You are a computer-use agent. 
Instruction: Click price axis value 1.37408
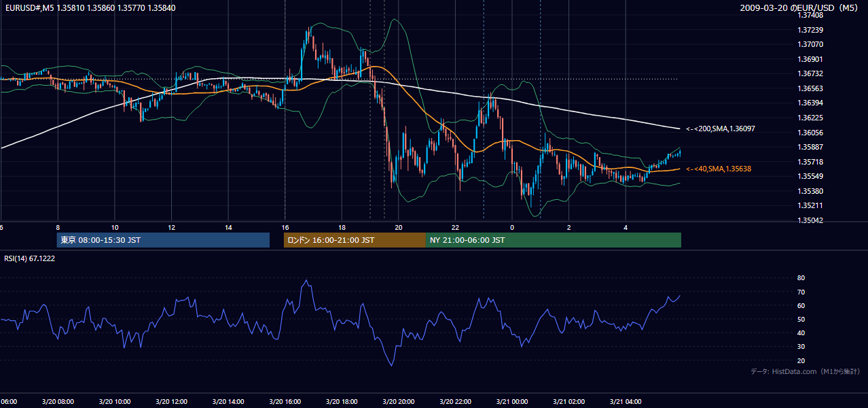810,15
